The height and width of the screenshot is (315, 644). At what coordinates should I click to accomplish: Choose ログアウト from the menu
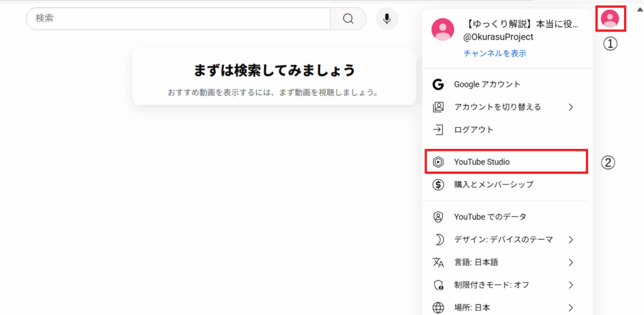click(x=508, y=130)
